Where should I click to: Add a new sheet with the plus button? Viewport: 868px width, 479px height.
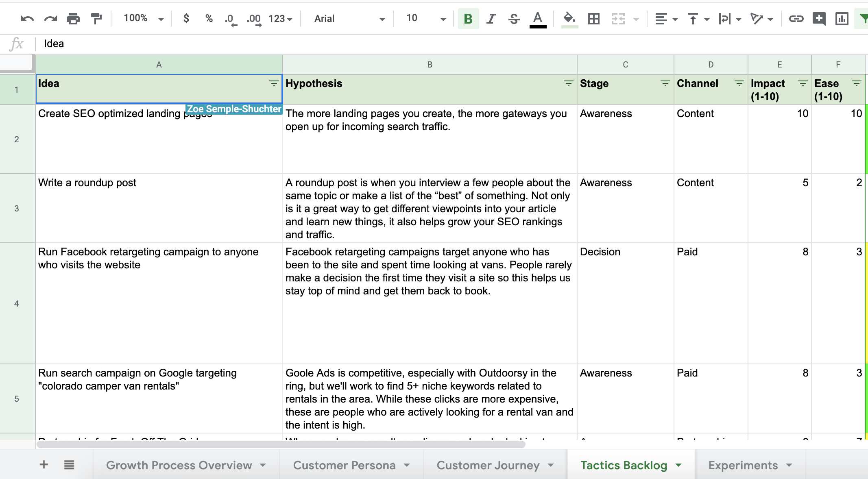coord(43,464)
